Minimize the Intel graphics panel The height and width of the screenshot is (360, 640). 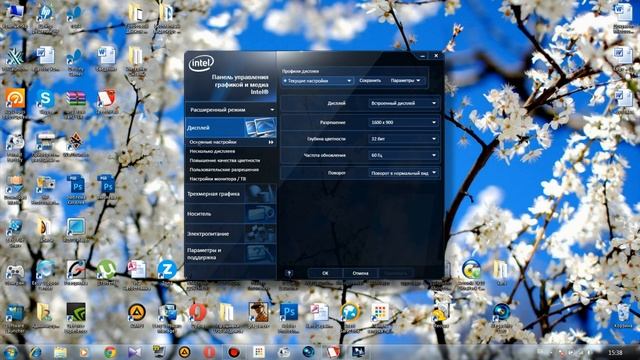click(x=422, y=56)
